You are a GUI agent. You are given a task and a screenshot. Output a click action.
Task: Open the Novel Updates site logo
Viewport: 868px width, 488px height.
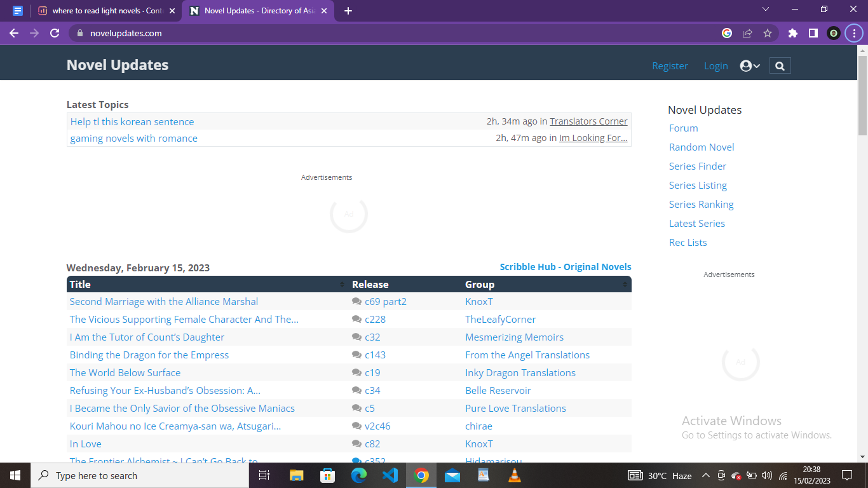[x=118, y=65]
